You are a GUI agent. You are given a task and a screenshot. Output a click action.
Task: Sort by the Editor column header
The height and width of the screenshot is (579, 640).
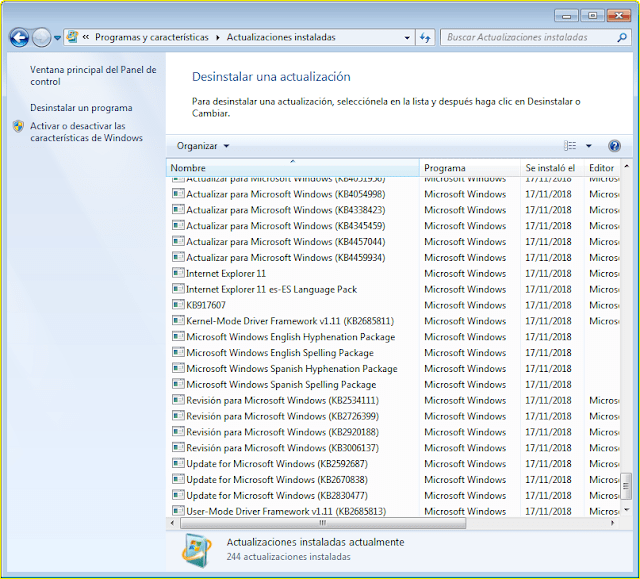pyautogui.click(x=602, y=168)
